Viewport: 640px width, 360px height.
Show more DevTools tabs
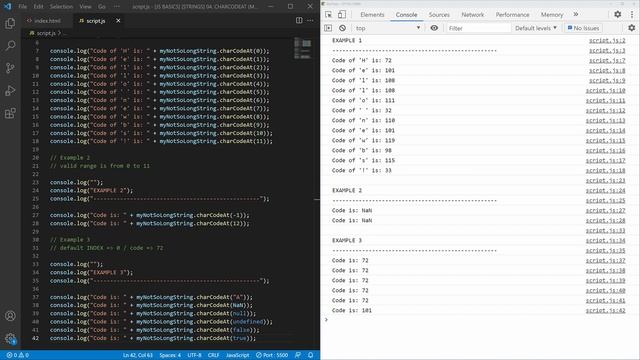tap(576, 14)
